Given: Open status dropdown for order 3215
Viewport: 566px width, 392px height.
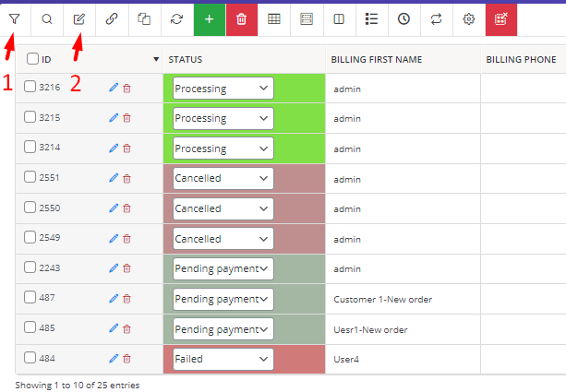Looking at the screenshot, I should click(223, 119).
